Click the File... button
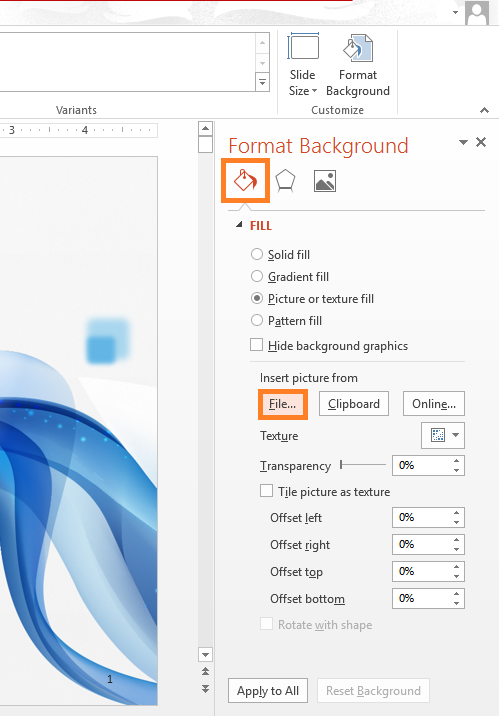The width and height of the screenshot is (499, 716). pos(283,404)
